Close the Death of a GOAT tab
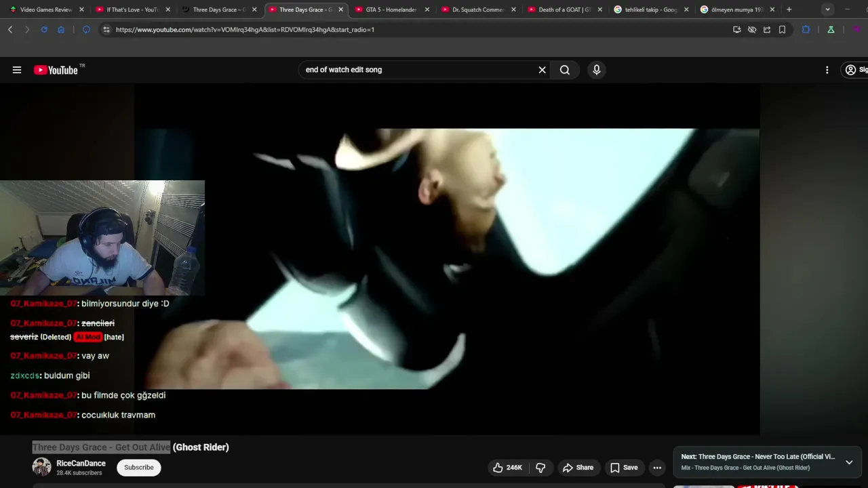This screenshot has width=868, height=488. (x=599, y=9)
